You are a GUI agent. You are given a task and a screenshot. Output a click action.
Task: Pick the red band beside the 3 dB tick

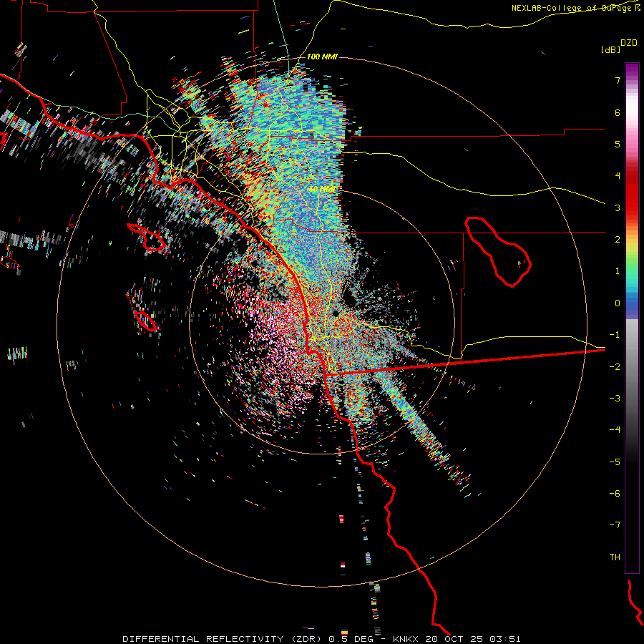(632, 205)
